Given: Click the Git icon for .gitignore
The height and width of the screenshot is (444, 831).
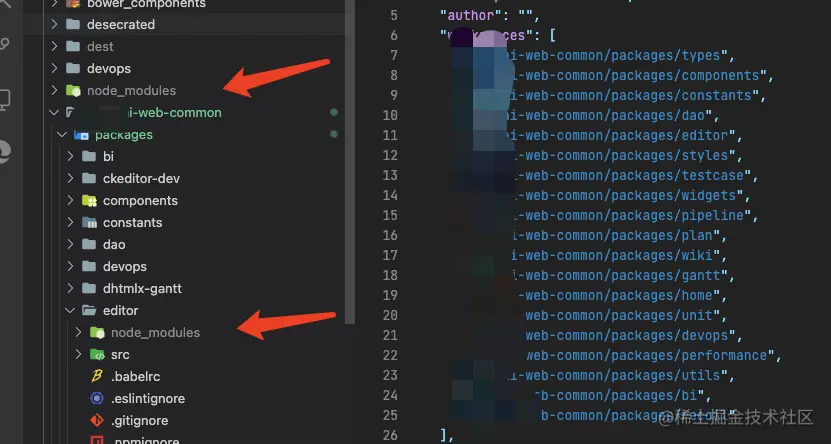Looking at the screenshot, I should coord(97,421).
